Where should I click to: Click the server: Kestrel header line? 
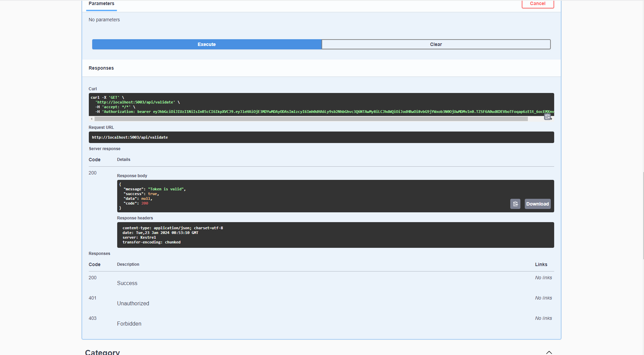[x=139, y=237]
